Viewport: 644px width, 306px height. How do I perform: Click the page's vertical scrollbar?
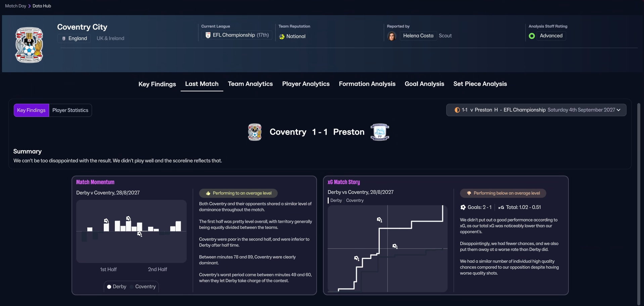[639, 204]
